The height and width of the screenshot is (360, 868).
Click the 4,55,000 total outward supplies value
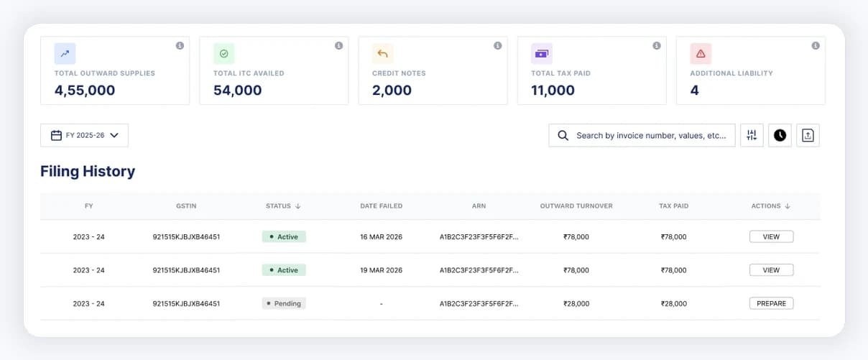(x=85, y=91)
